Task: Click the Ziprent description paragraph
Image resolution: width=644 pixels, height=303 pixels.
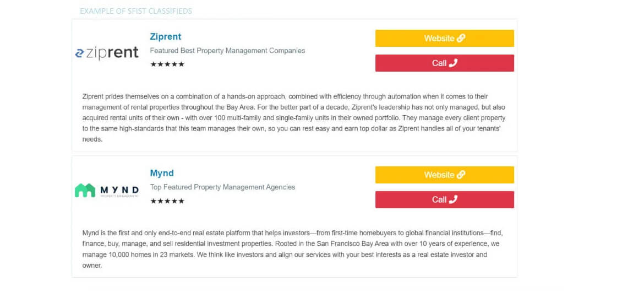Action: 294,118
